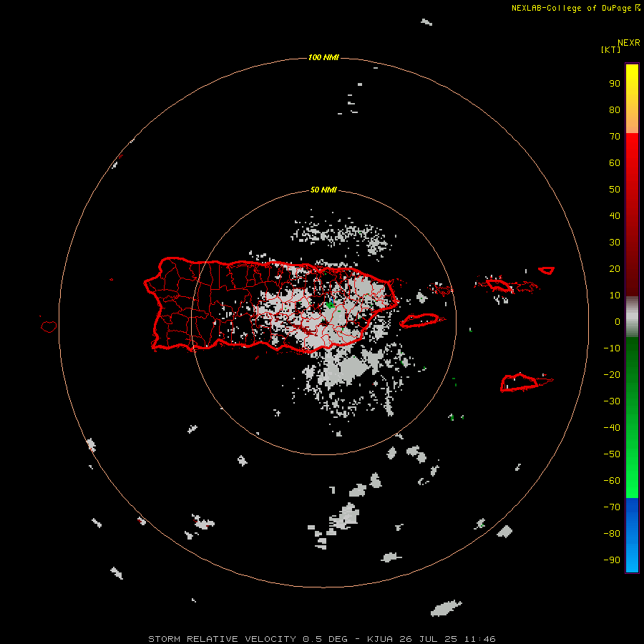Click the "80" value on the velocity scale
This screenshot has height=644, width=644.
pyautogui.click(x=615, y=110)
